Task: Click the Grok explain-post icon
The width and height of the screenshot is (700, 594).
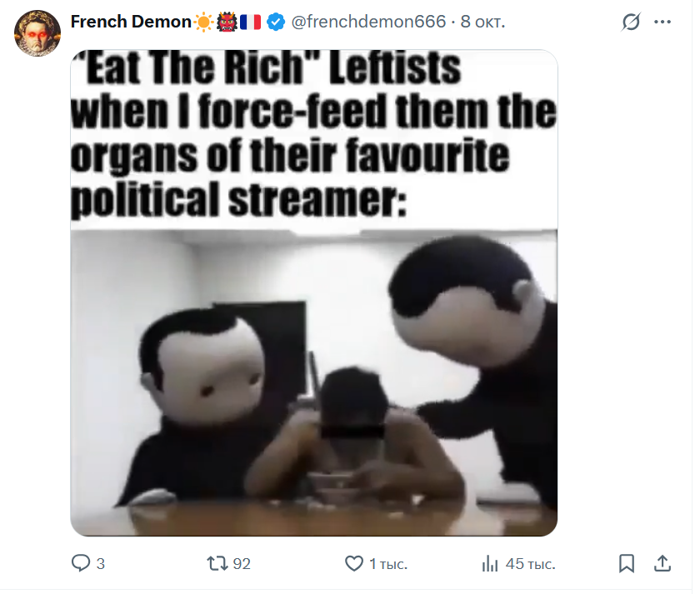Action: pyautogui.click(x=630, y=22)
